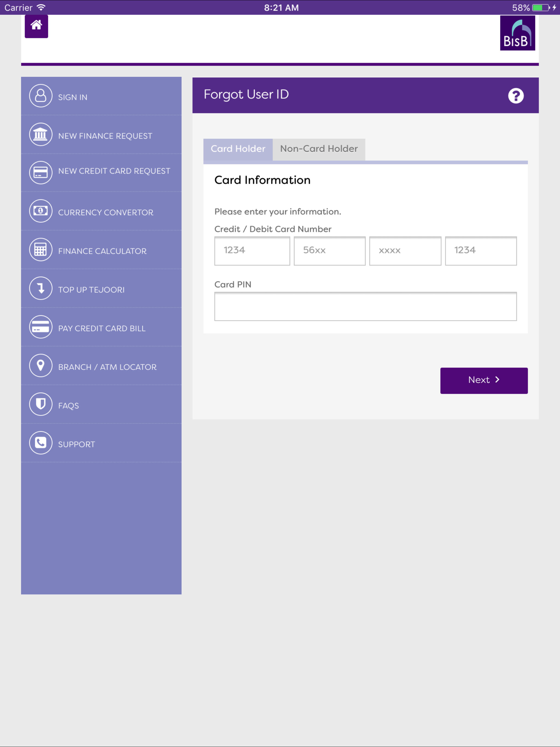Tap the battery status icon

click(x=541, y=7)
